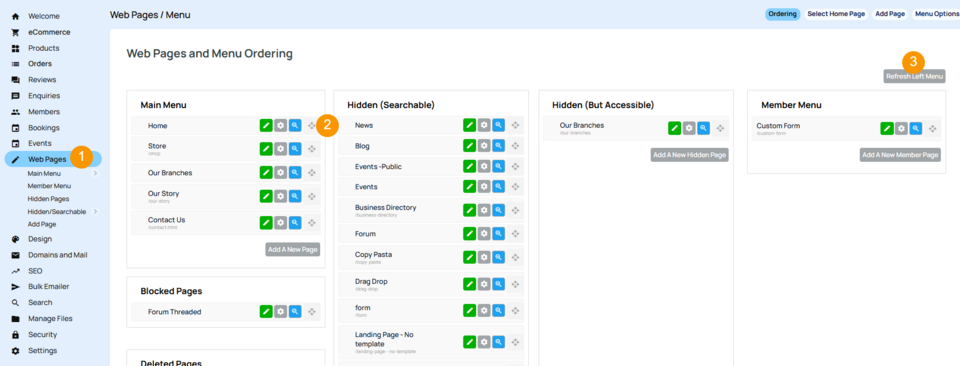Open Reviews in the sidebar
The image size is (960, 366).
click(x=42, y=80)
